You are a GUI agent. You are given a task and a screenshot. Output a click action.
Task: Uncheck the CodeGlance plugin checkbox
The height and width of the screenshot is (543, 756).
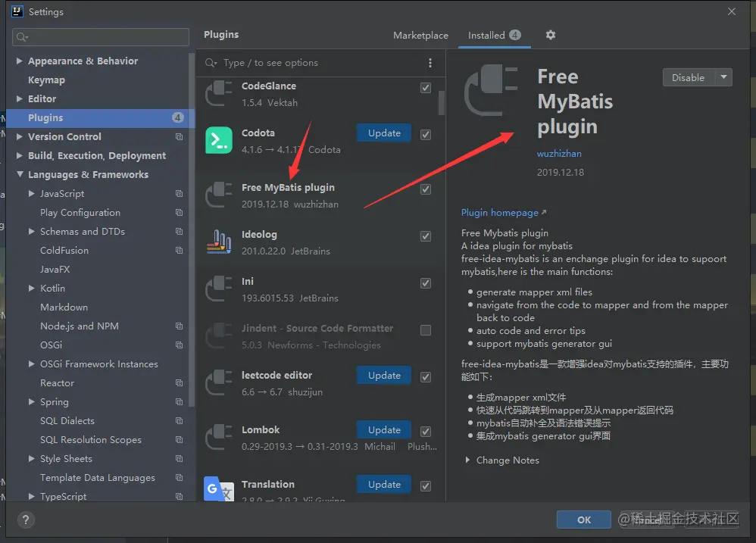click(425, 88)
